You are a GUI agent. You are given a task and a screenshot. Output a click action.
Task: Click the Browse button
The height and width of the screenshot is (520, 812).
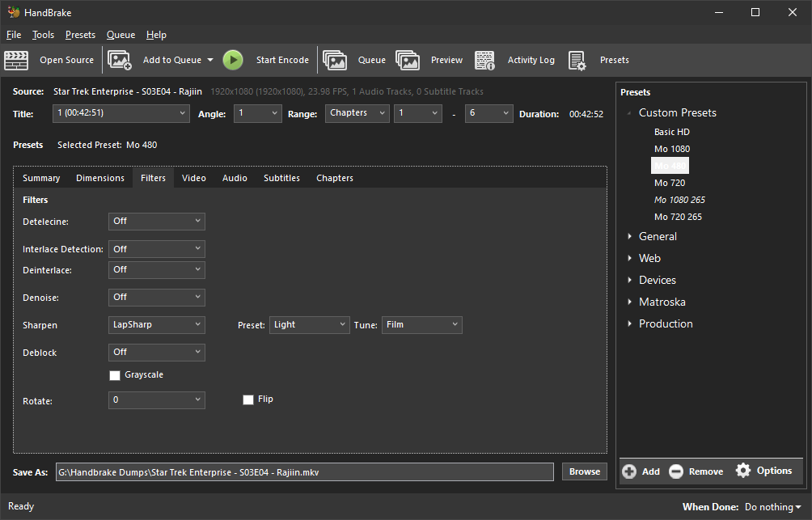click(x=584, y=471)
